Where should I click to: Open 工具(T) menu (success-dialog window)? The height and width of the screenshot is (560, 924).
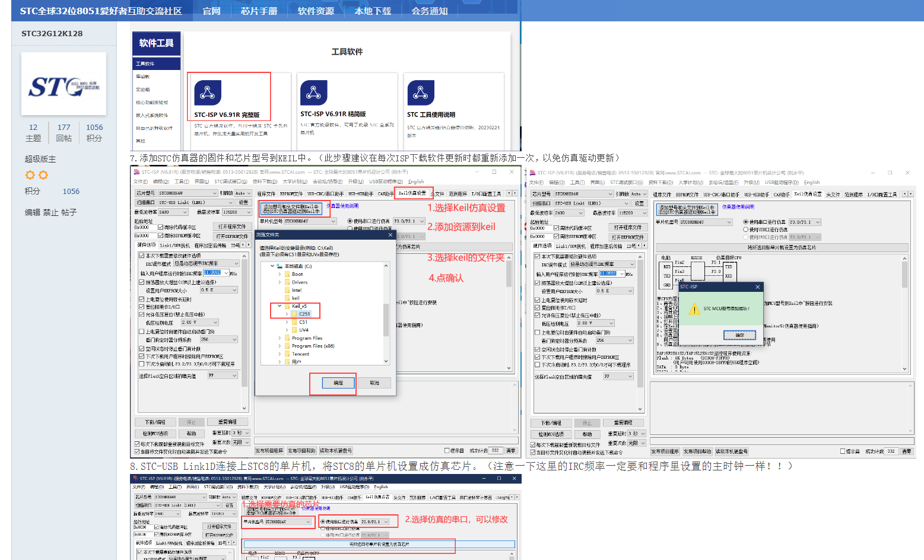(x=578, y=182)
